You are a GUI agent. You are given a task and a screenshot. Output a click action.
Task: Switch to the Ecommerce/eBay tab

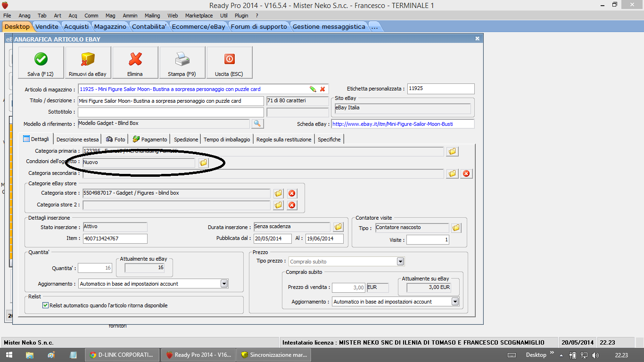click(198, 27)
